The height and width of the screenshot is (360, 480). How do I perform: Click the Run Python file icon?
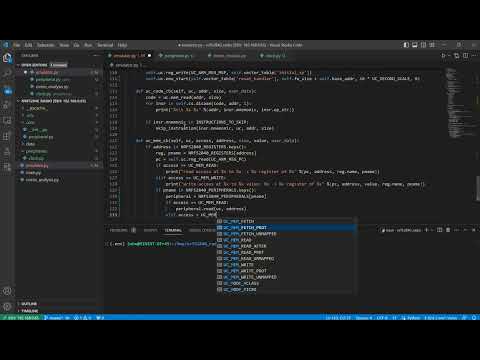point(443,56)
